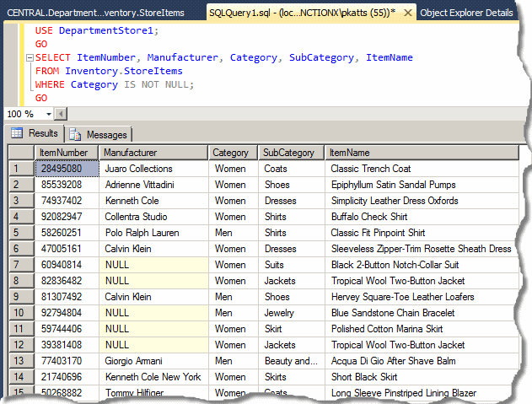Screen dimensions: 532x404
Task: Click item number 82836482 cell
Action: 67,280
